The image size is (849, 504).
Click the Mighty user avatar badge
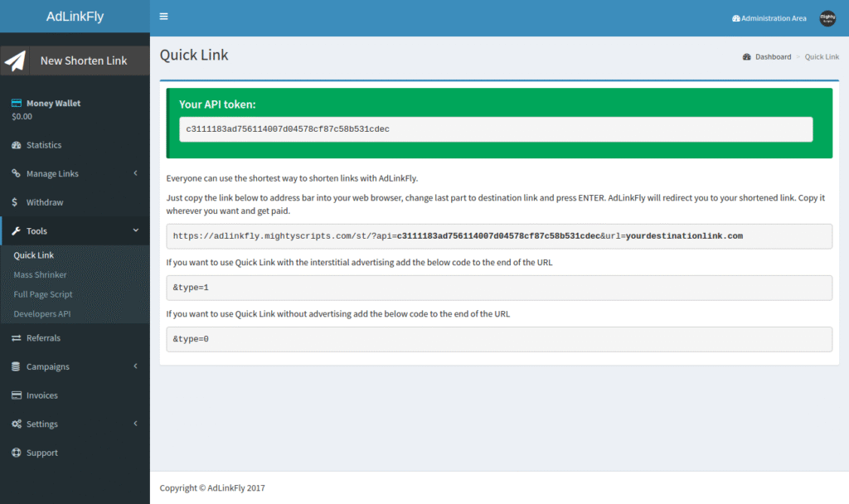(x=827, y=17)
